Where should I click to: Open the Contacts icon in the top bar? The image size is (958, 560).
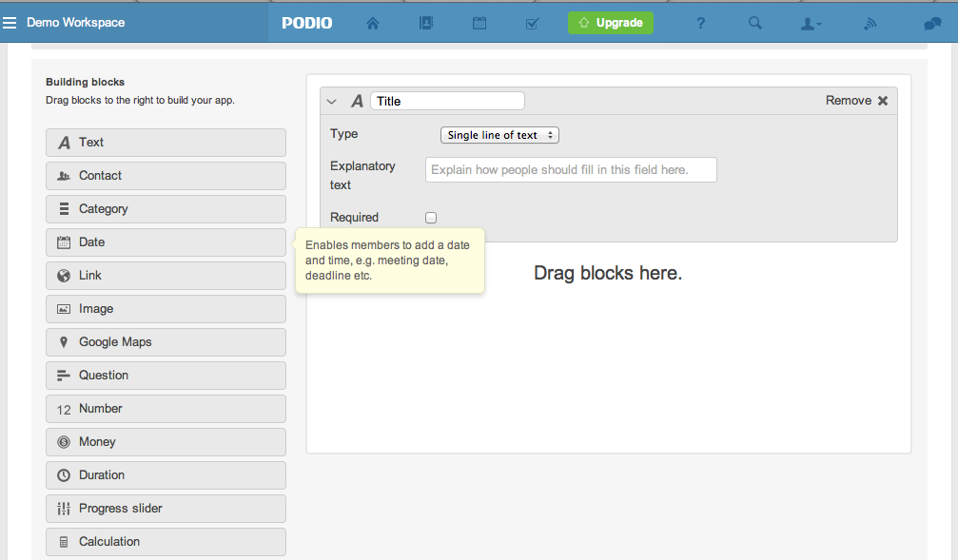pyautogui.click(x=426, y=23)
